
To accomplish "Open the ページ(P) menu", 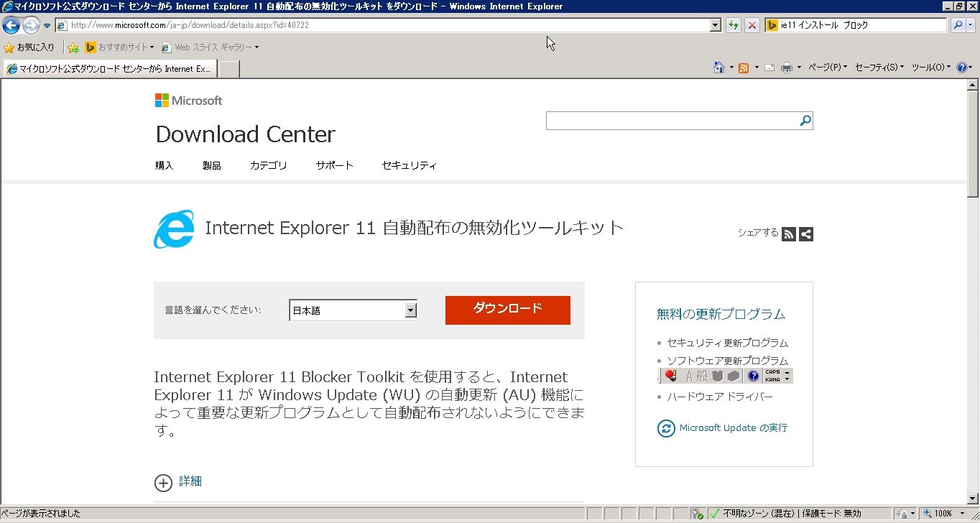I will coord(828,68).
